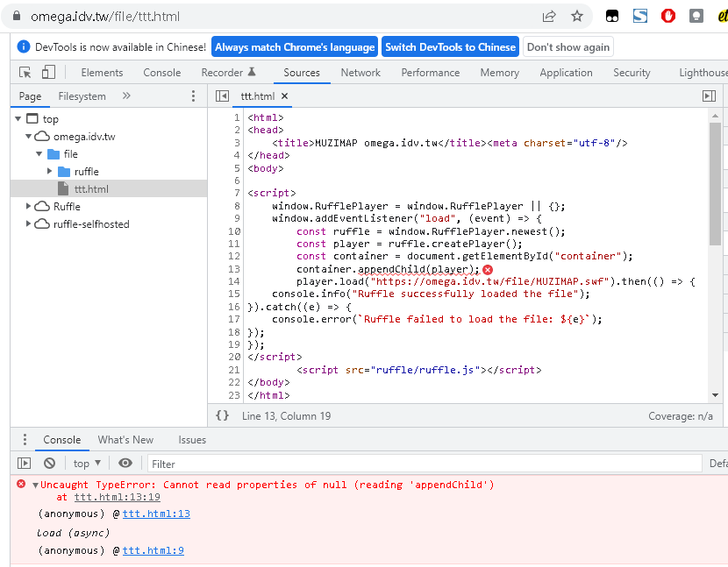Open the top frame context dropdown
The width and height of the screenshot is (728, 567).
pos(85,463)
